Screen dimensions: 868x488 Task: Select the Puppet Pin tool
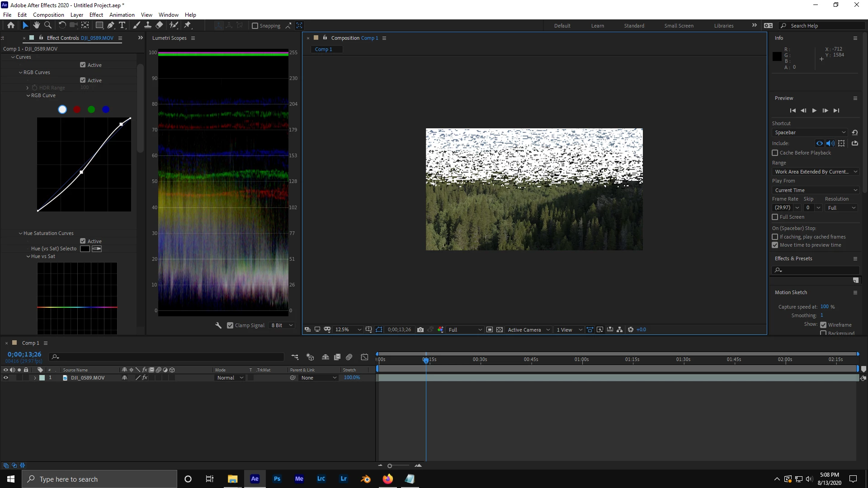tap(188, 25)
